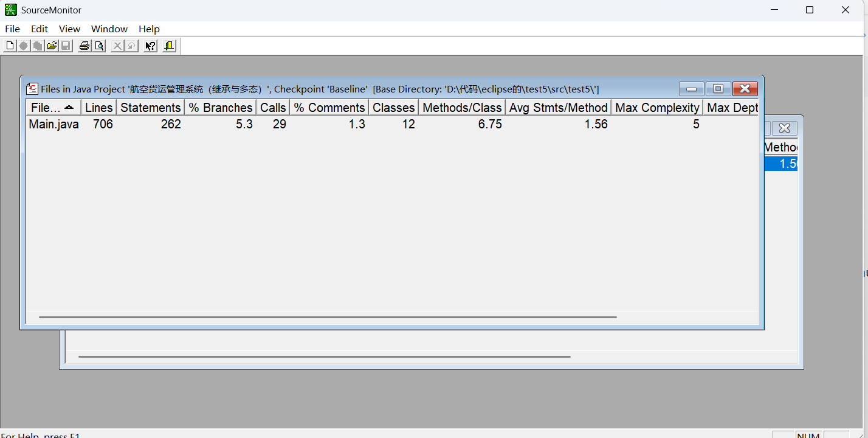Viewport: 868px width, 438px height.
Task: Open the View menu
Action: (x=69, y=29)
